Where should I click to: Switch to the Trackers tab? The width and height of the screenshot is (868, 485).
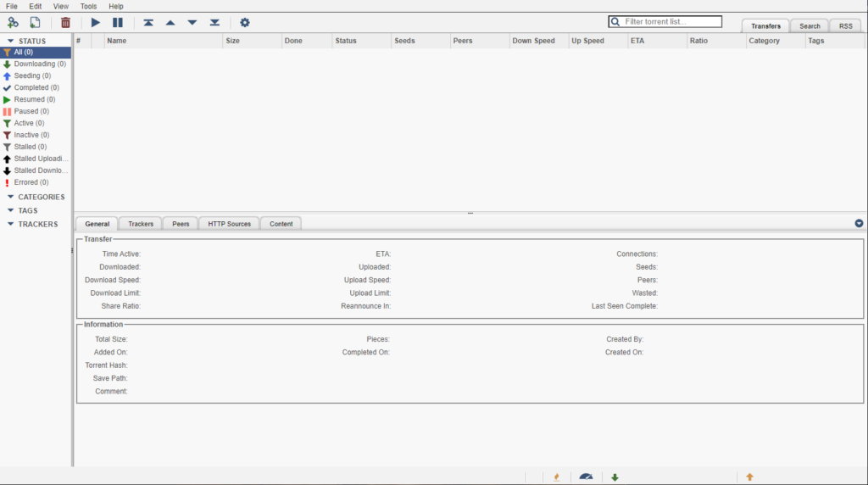[x=141, y=224]
